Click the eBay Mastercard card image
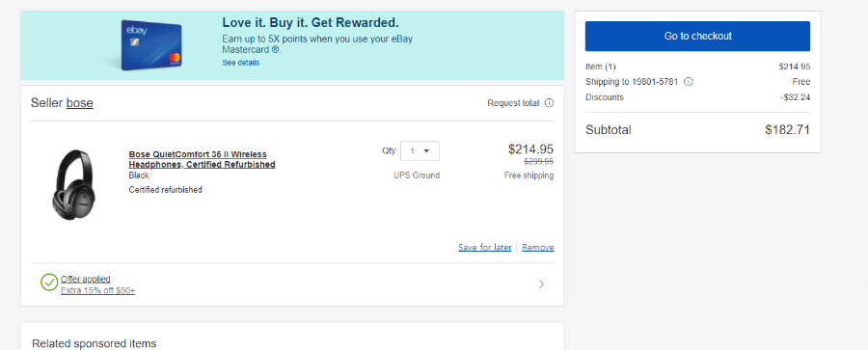868x350 pixels. (151, 46)
